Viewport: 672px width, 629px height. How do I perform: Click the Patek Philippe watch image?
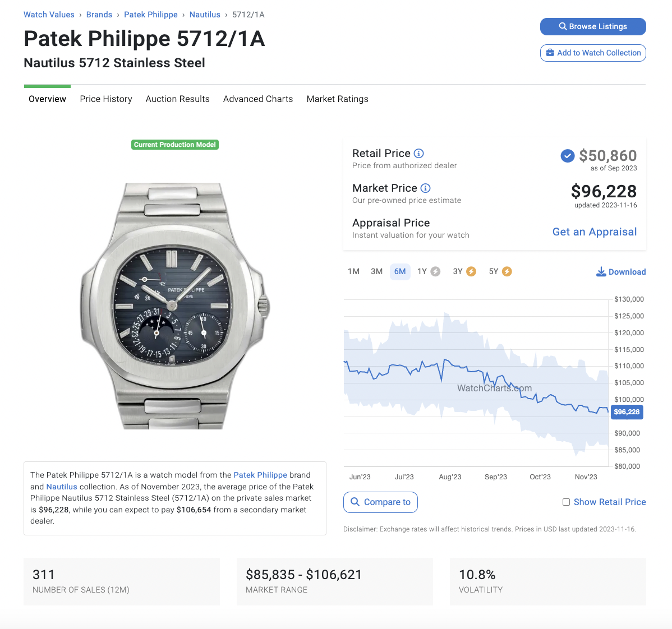175,306
